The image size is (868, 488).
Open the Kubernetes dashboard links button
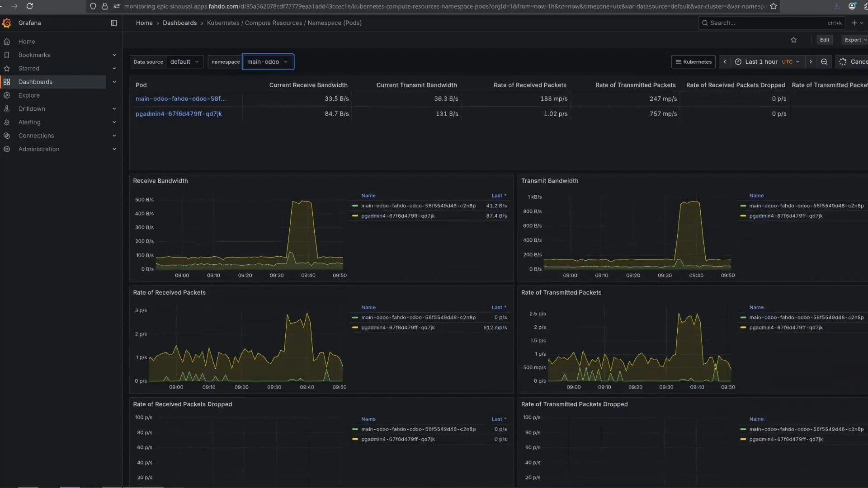coord(693,62)
